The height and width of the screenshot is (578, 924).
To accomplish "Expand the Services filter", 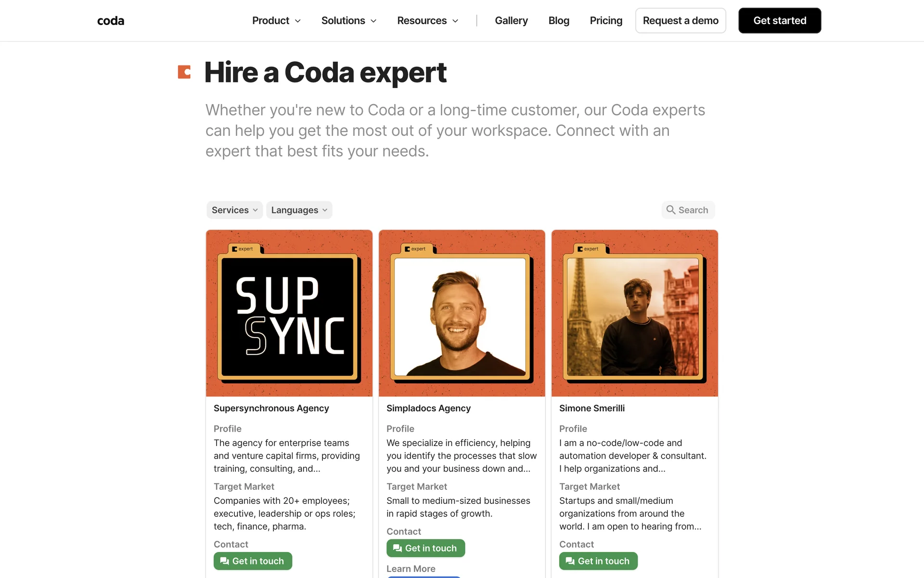I will click(234, 210).
